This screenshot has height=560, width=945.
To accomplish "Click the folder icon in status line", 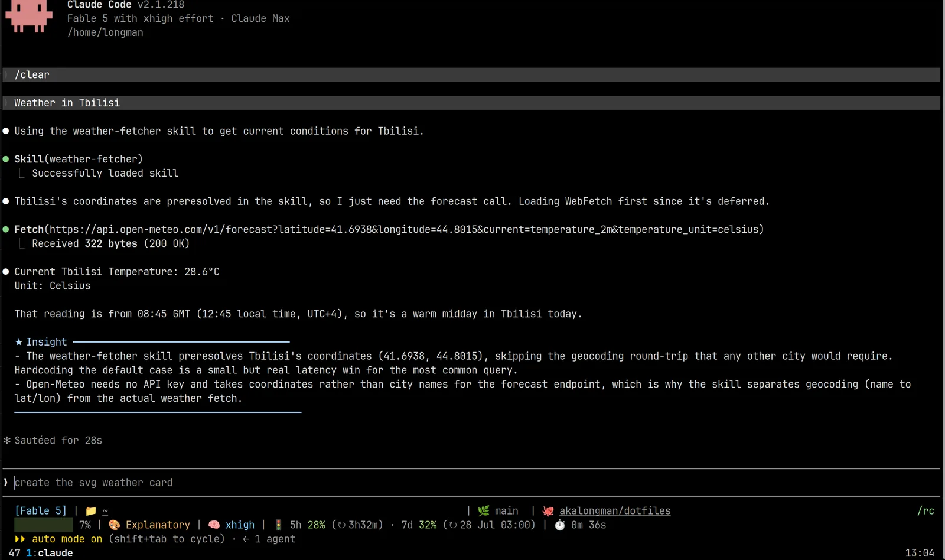I will click(x=90, y=511).
